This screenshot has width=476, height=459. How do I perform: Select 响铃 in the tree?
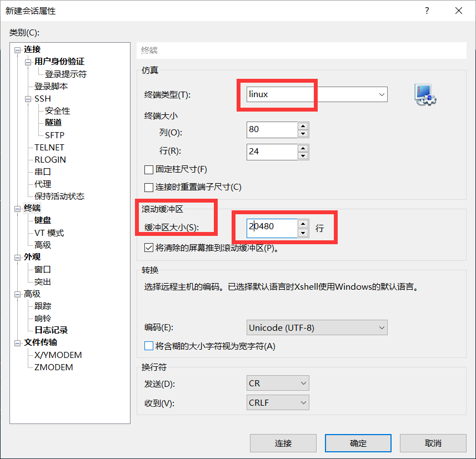43,318
